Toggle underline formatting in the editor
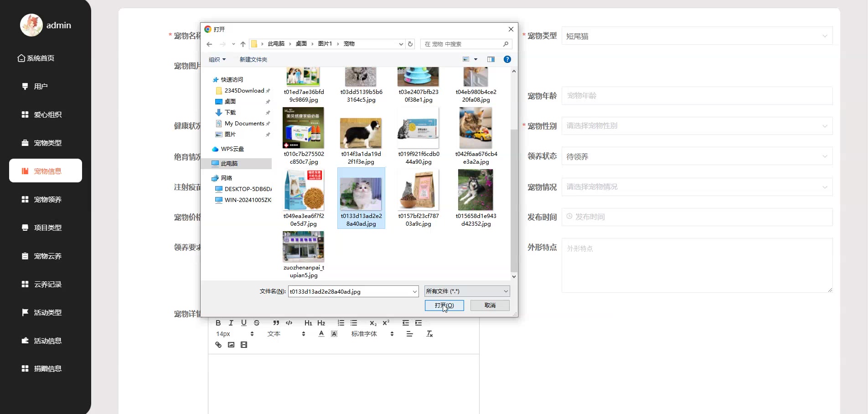The width and height of the screenshot is (868, 414). pos(244,323)
